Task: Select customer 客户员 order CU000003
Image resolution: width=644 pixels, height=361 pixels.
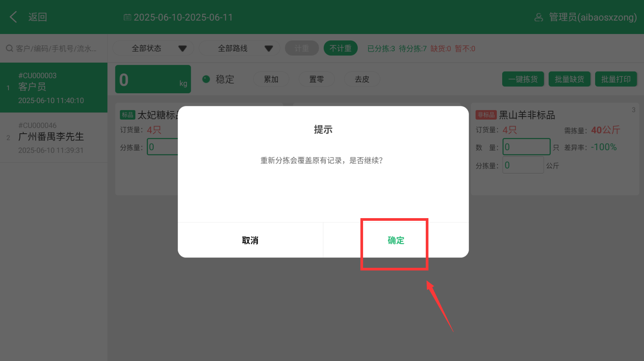Action: [54, 87]
